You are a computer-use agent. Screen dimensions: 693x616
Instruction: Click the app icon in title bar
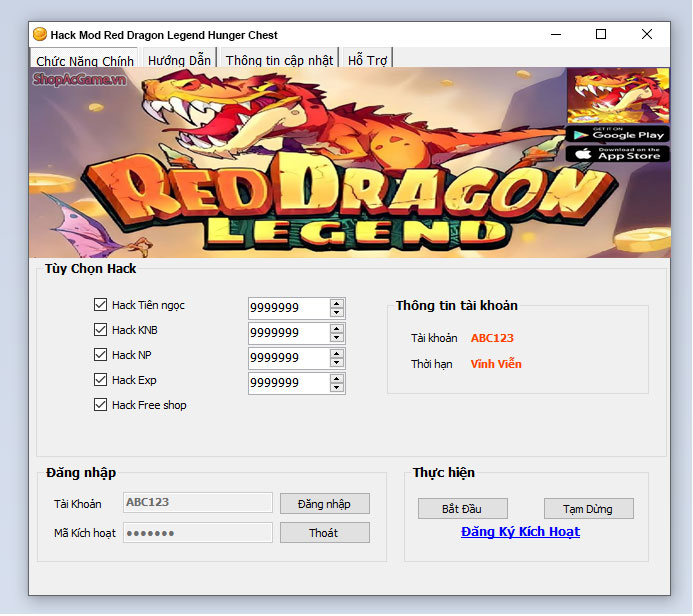click(40, 35)
